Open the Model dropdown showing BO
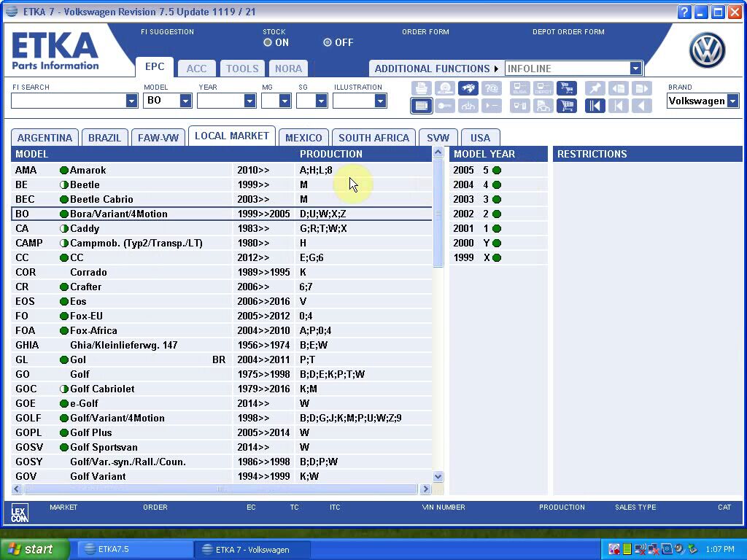The image size is (747, 560). [185, 101]
